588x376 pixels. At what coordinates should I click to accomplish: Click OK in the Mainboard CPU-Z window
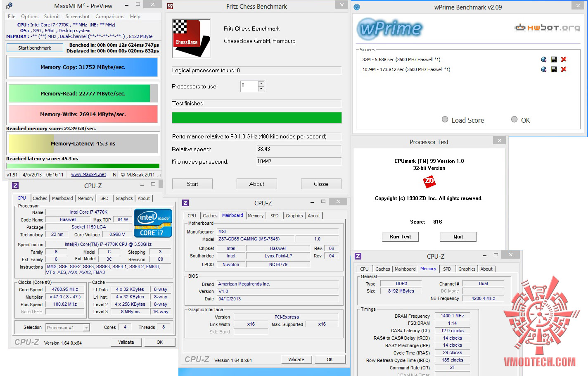[330, 359]
